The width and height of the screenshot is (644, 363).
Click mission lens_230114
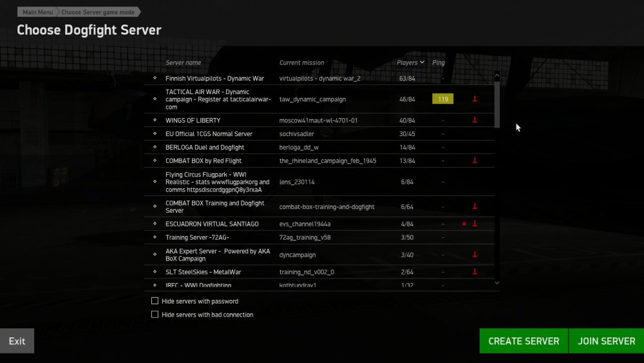pos(297,182)
